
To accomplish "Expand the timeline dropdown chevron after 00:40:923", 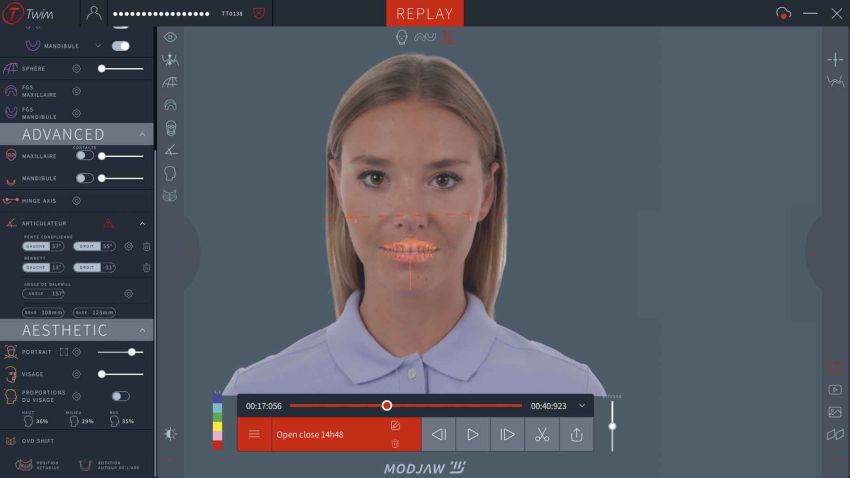I will pyautogui.click(x=582, y=406).
